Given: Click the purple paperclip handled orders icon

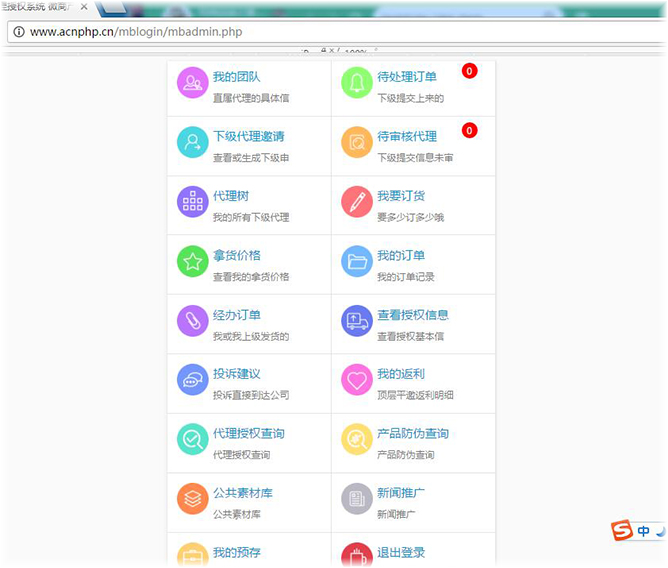Looking at the screenshot, I should coord(192,320).
